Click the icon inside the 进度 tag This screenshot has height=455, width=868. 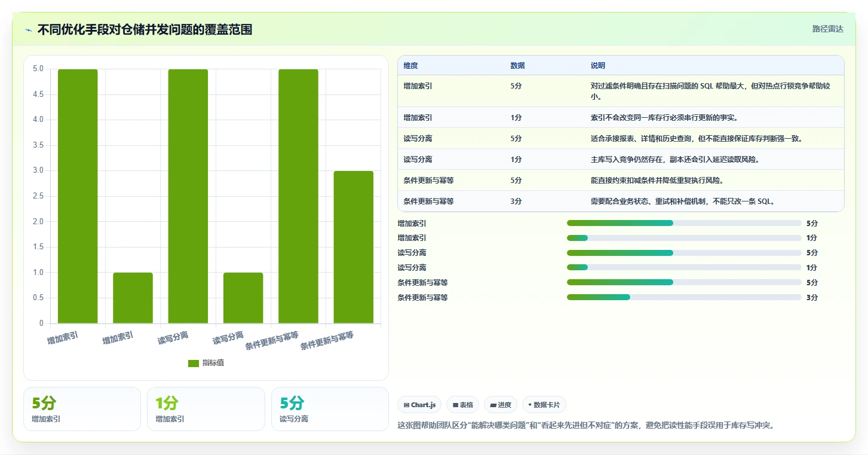pyautogui.click(x=493, y=405)
